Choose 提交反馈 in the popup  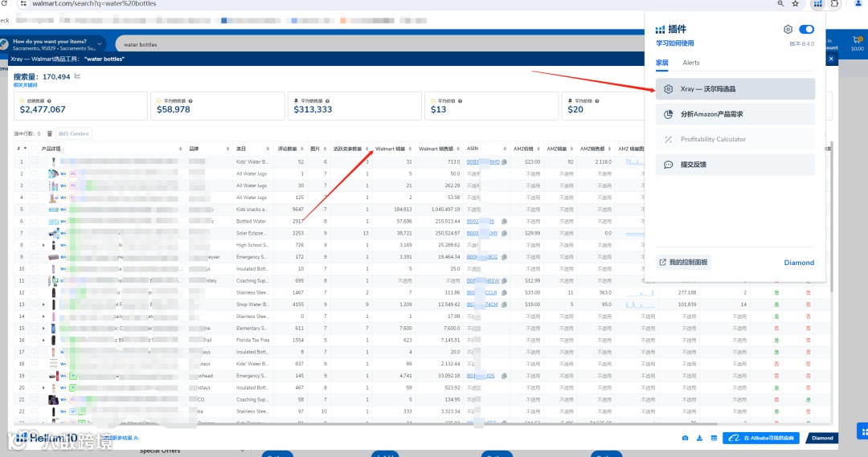pos(735,165)
